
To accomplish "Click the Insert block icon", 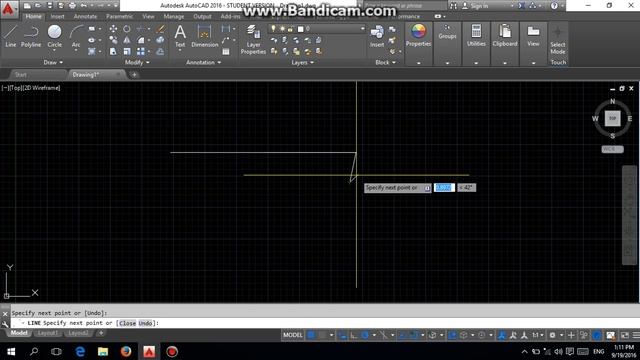I will click(x=377, y=36).
